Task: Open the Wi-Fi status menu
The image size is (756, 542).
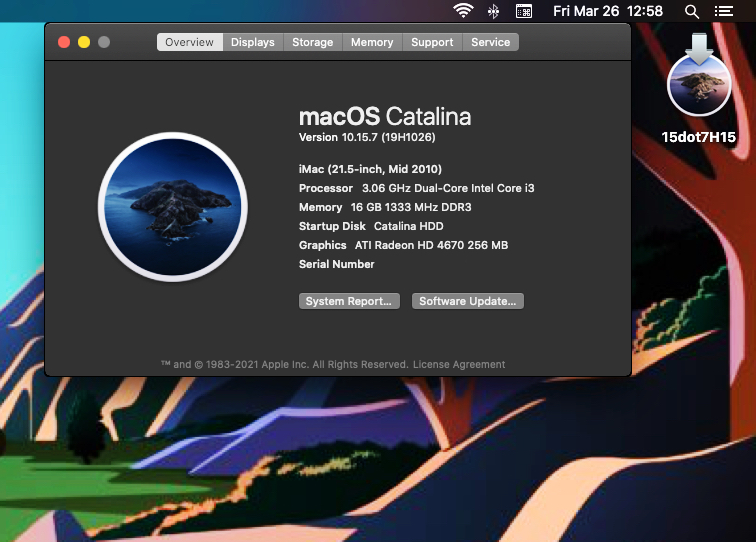Action: pos(463,11)
